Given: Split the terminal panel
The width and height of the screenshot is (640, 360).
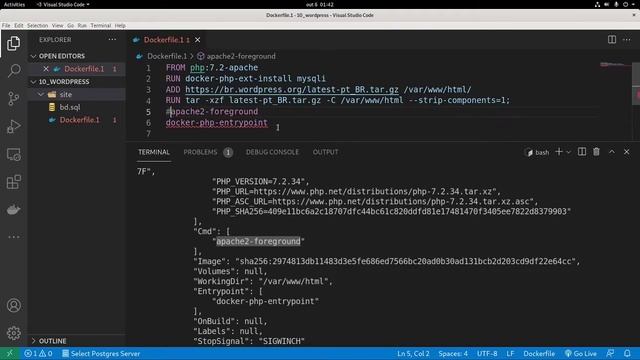Looking at the screenshot, I should [582, 152].
